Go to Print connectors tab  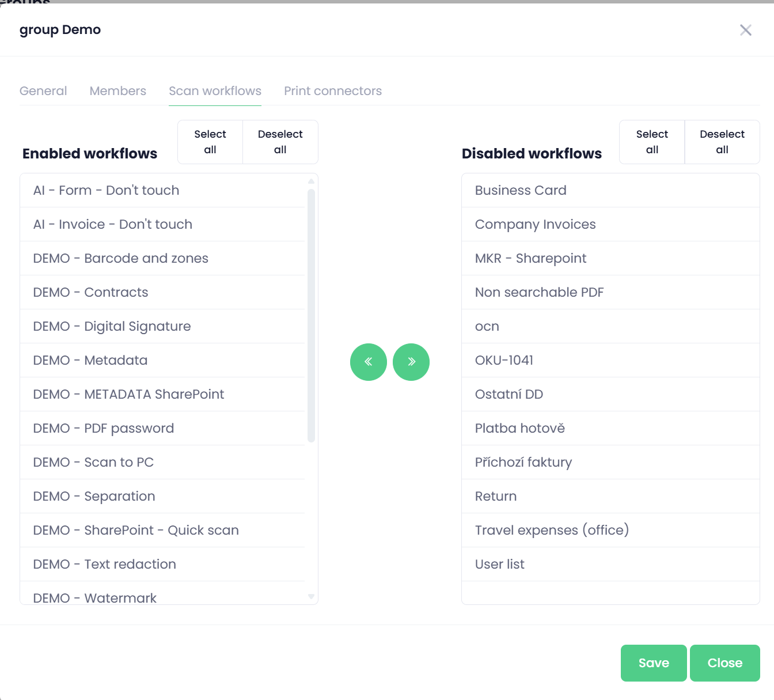pos(332,91)
